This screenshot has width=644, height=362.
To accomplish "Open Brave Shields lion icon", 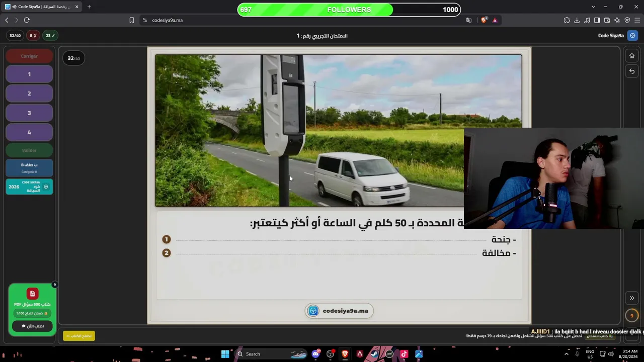I will [x=484, y=20].
